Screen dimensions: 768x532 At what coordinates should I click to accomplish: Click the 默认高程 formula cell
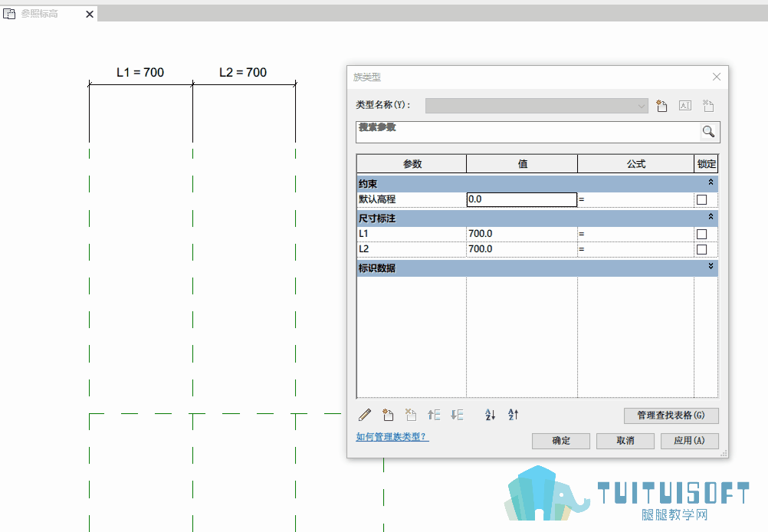point(635,199)
